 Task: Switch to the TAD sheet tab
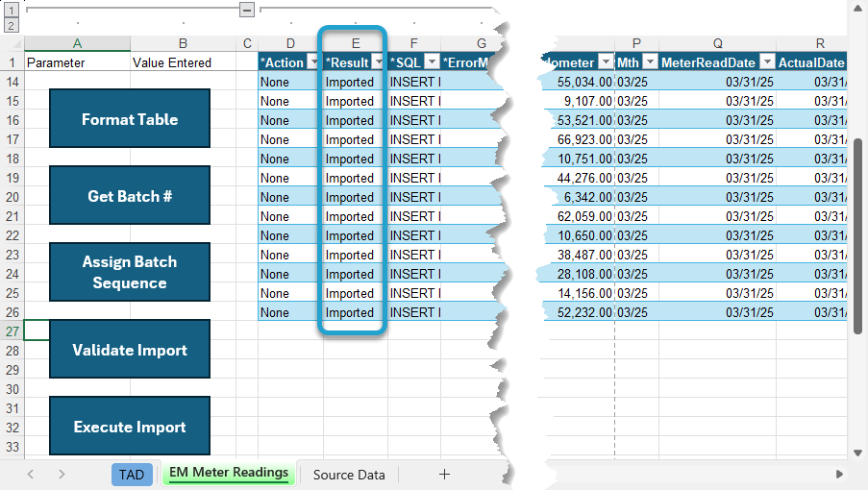click(x=132, y=475)
